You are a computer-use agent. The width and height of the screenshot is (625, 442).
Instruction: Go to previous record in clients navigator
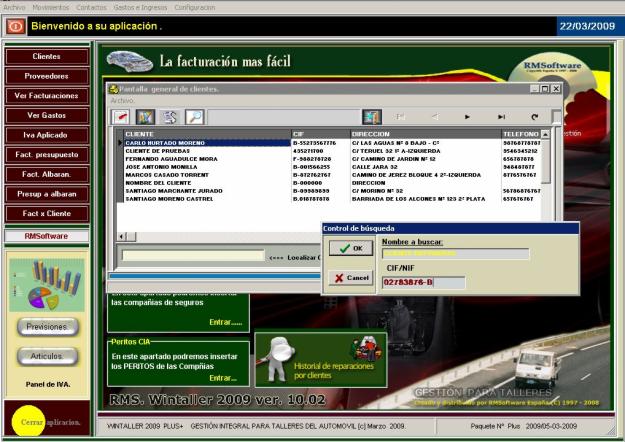coord(434,117)
